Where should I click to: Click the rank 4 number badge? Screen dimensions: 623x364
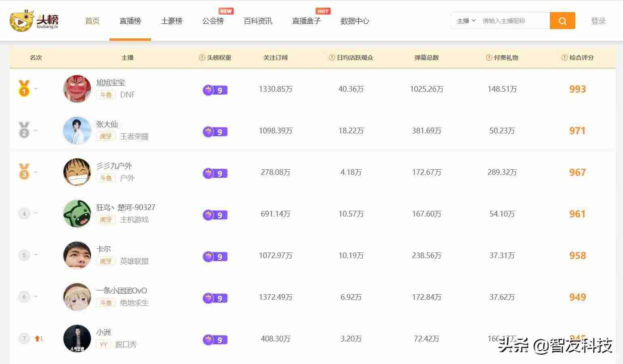click(x=24, y=214)
